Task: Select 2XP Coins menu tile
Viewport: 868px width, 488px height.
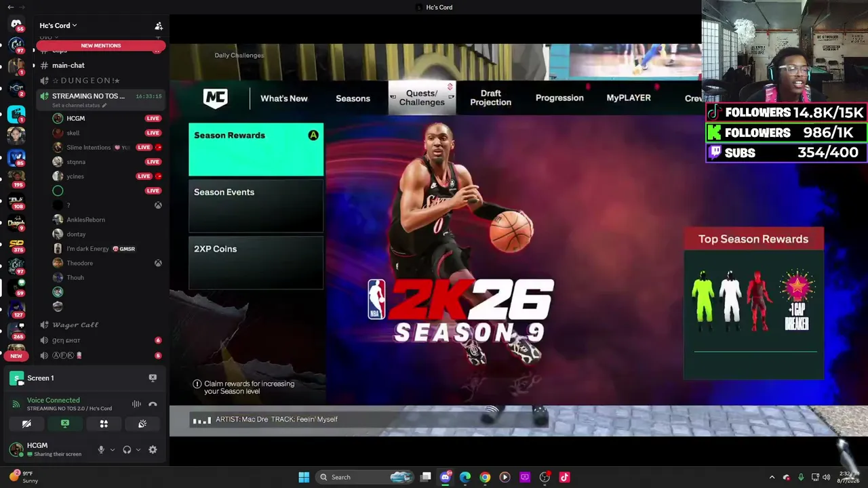Action: pos(256,263)
